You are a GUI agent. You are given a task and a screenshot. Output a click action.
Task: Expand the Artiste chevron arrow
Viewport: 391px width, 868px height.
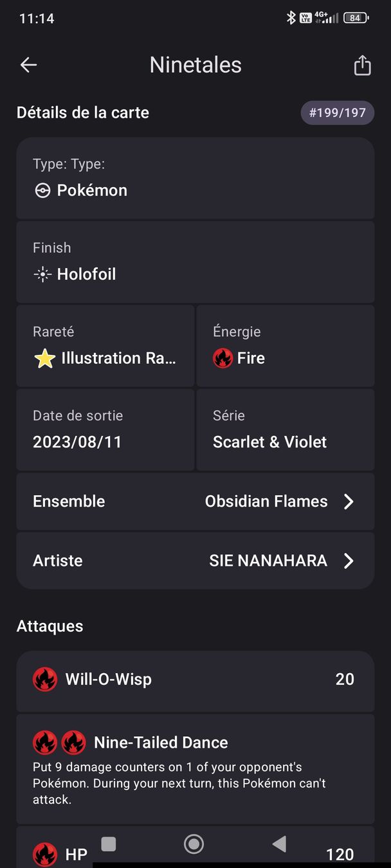pos(349,561)
